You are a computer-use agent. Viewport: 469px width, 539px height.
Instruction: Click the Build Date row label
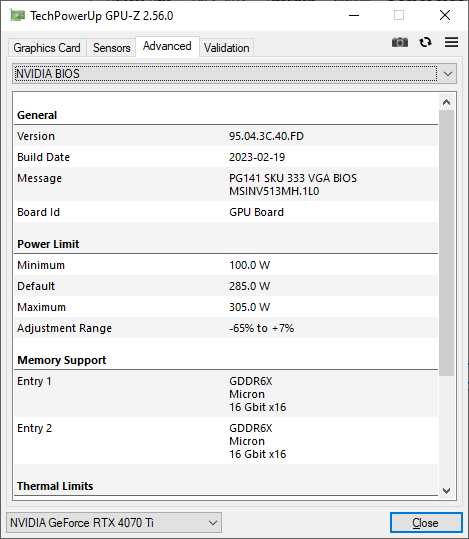pyautogui.click(x=43, y=157)
